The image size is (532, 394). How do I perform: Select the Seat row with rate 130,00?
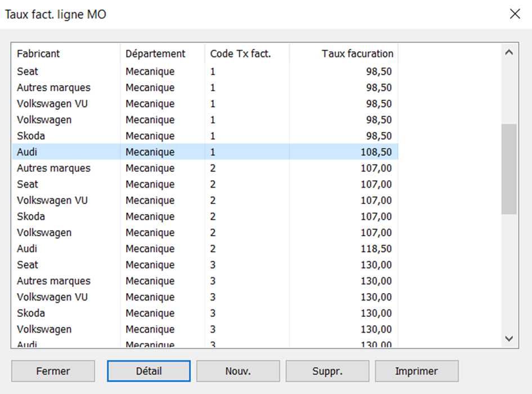(205, 264)
